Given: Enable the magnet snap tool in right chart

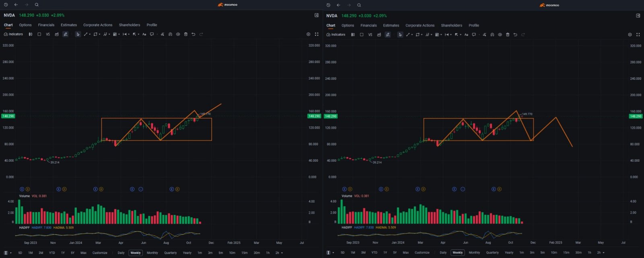Looking at the screenshot, I should [x=492, y=35].
